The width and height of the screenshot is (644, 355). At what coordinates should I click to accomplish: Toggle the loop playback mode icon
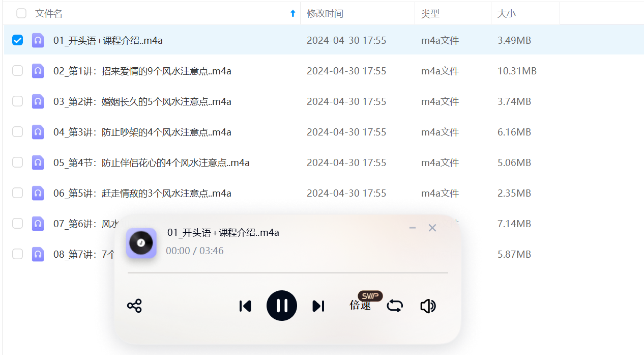pyautogui.click(x=395, y=306)
